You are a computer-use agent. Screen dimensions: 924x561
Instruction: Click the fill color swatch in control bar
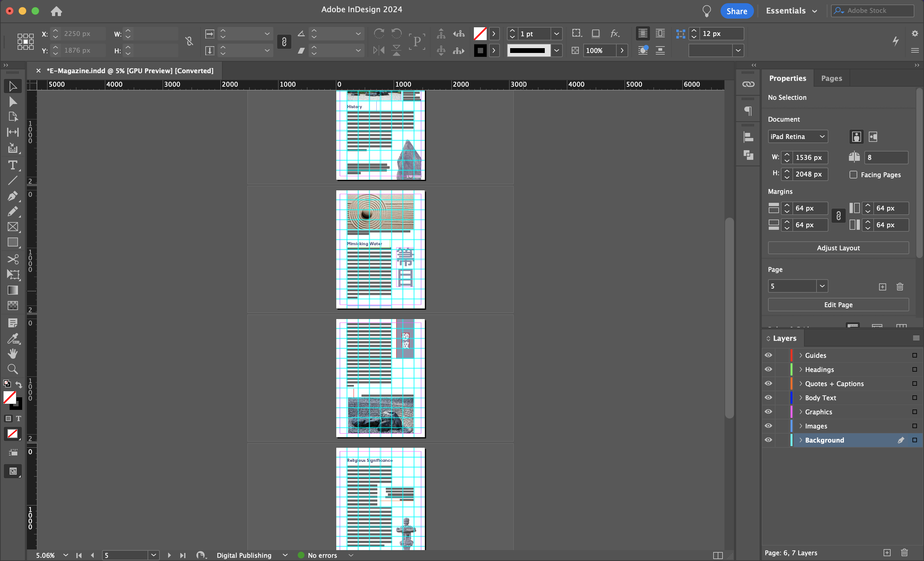click(x=480, y=34)
